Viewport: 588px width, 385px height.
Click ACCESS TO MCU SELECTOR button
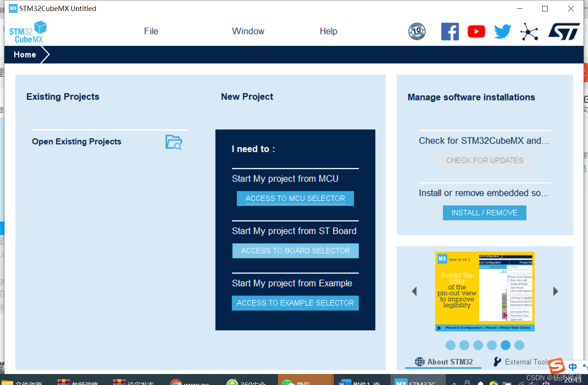coord(295,198)
